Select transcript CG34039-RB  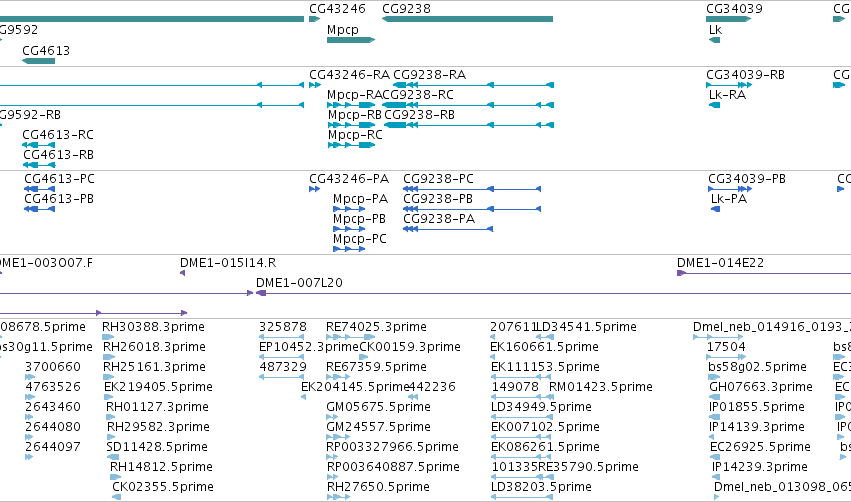(x=745, y=75)
